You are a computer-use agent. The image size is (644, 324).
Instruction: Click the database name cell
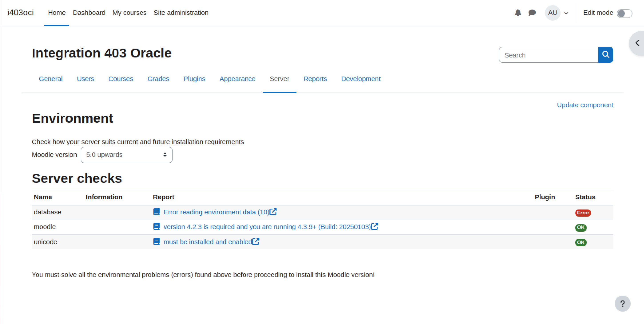pos(48,212)
